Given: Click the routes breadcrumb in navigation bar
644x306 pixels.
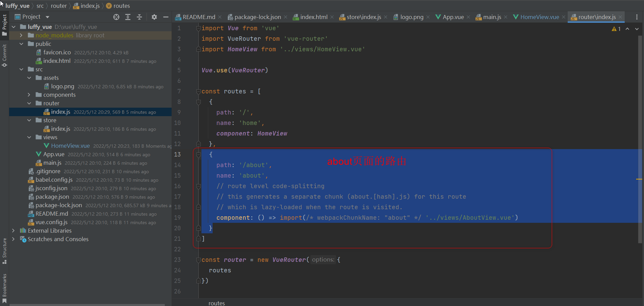Looking at the screenshot, I should point(121,6).
